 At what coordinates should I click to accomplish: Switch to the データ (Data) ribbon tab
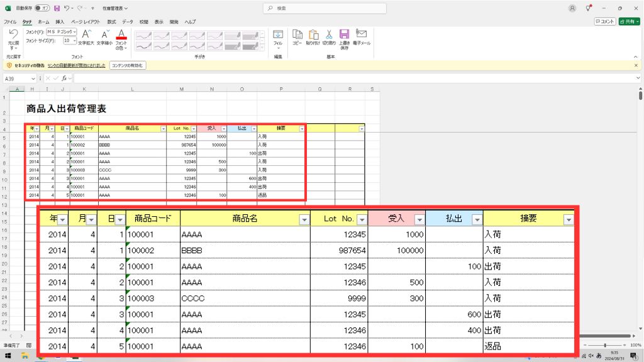point(128,21)
